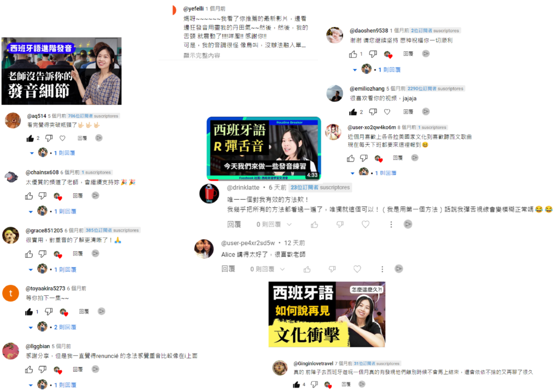Viewport: 559px width, 392px height.
Task: Dislike the @chainsx608 comment
Action: coord(43,195)
